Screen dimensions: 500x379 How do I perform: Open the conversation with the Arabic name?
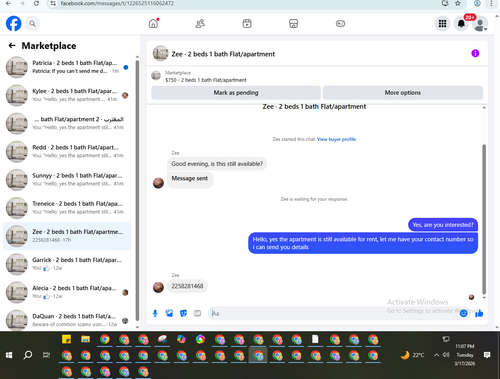point(67,123)
